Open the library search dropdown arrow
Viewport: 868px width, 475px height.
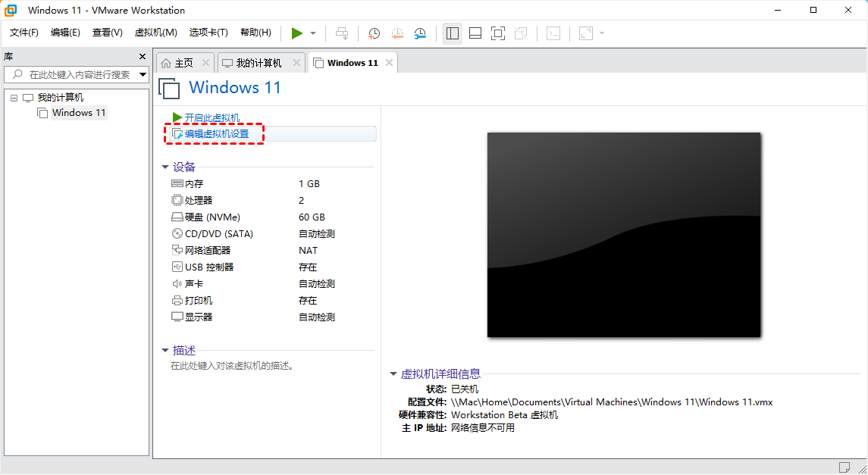click(143, 74)
